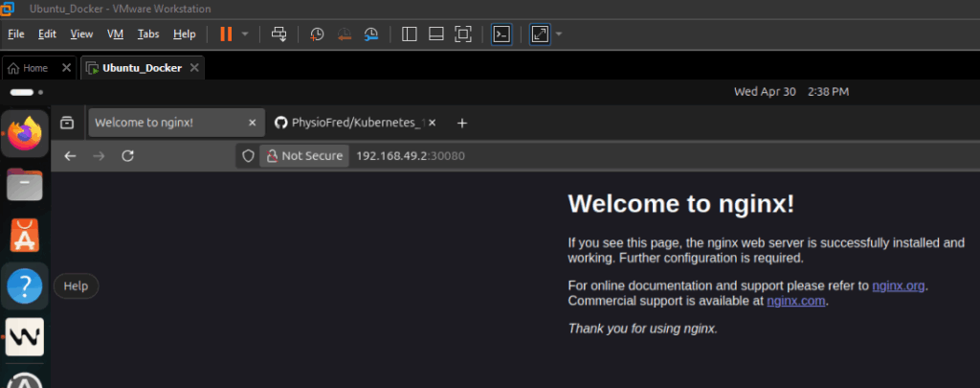Close the PhysioFred/Kubernetes tab
This screenshot has height=388, width=980.
point(432,123)
